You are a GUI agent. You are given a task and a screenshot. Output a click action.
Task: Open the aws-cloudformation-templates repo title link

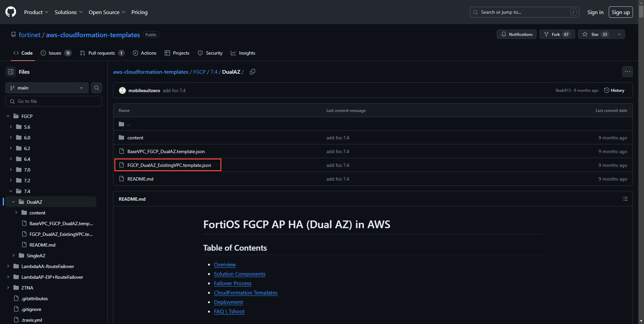(x=93, y=35)
